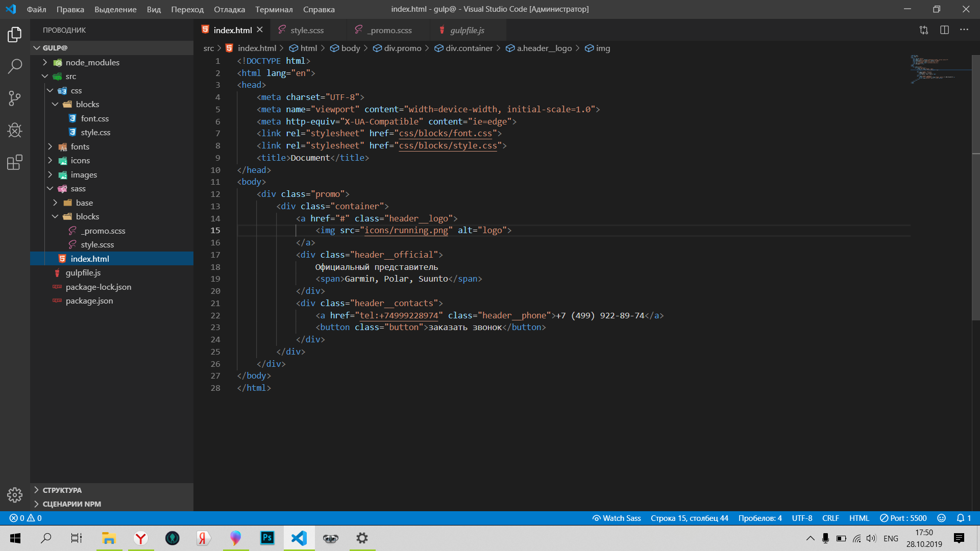
Task: Open notifications bell in status bar
Action: tap(964, 518)
